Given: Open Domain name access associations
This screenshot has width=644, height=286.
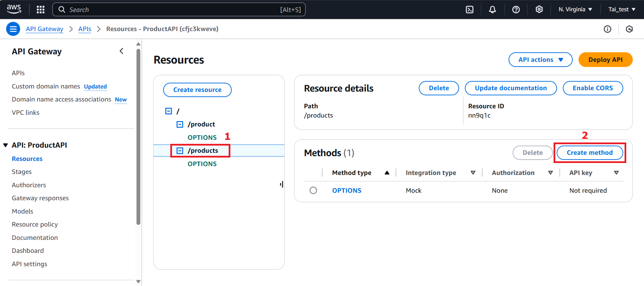Looking at the screenshot, I should tap(61, 99).
